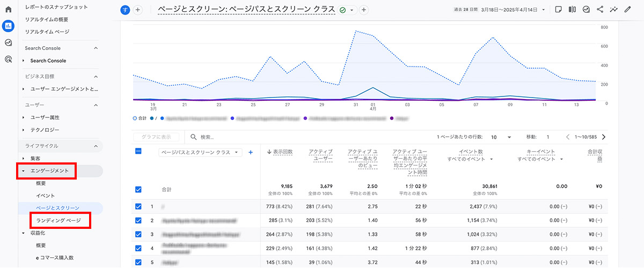Open リアルタイムの概要 report link
Image resolution: width=644 pixels, height=268 pixels.
47,19
